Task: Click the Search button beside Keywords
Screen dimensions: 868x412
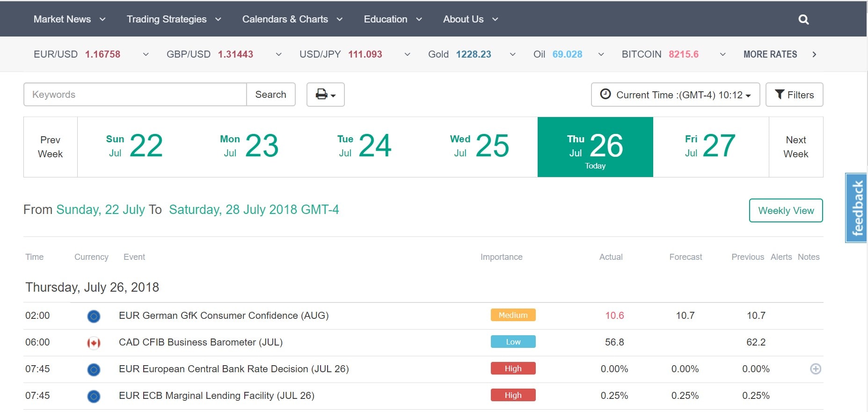Action: coord(270,95)
